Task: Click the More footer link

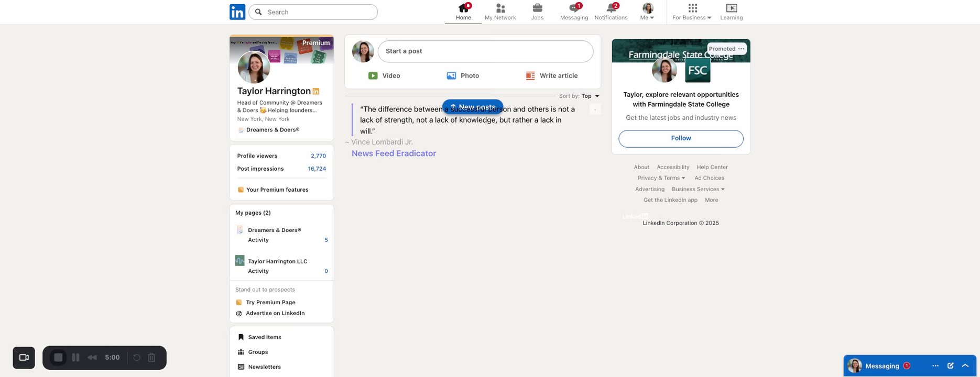Action: [x=711, y=200]
